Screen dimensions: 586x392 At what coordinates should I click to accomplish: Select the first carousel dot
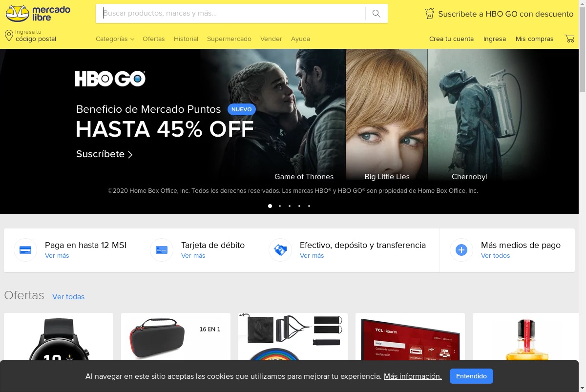[x=270, y=206]
